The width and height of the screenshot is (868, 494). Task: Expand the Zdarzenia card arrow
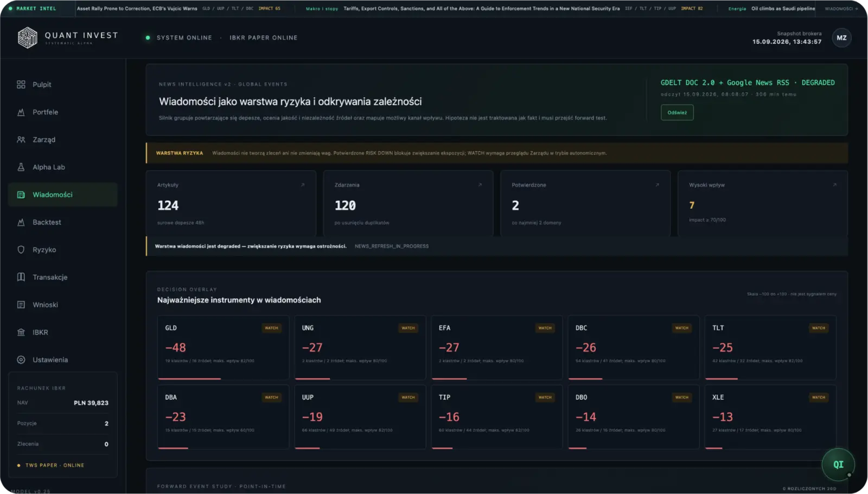(480, 185)
